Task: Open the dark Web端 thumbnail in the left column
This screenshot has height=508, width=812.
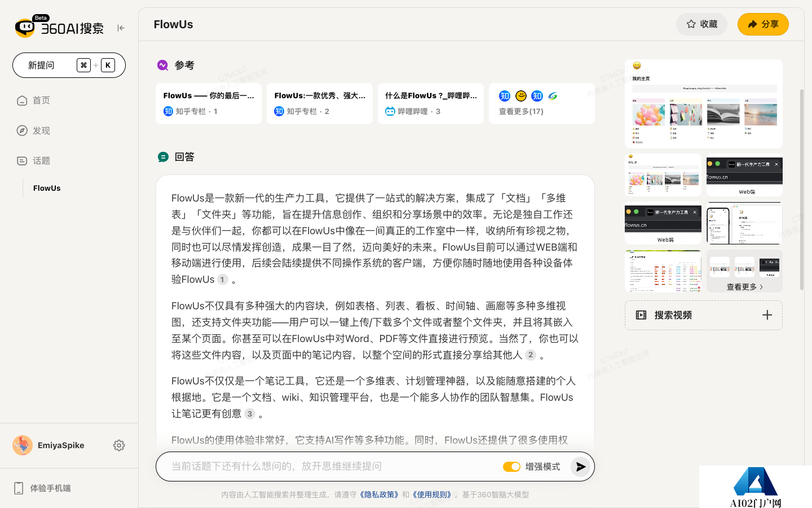Action: click(x=663, y=223)
